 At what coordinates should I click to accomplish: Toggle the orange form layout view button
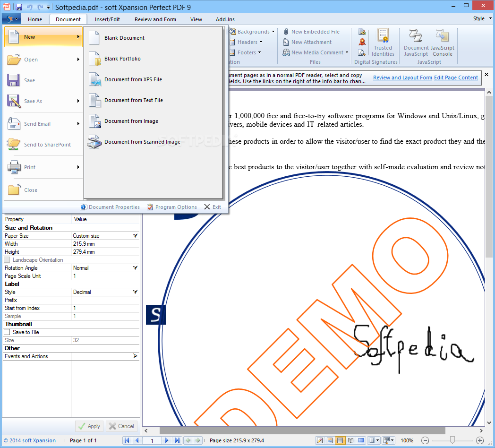pyautogui.click(x=330, y=440)
